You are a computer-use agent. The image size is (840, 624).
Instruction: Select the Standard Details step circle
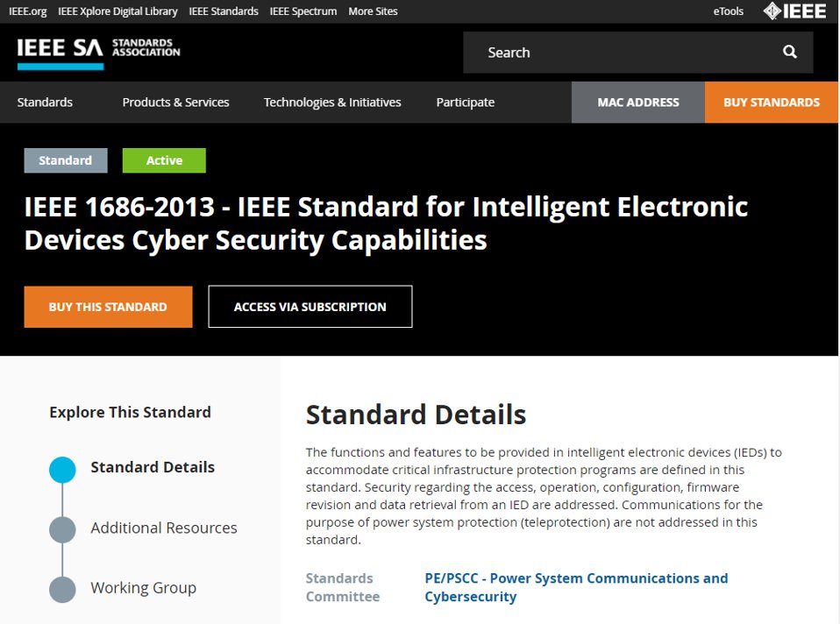pyautogui.click(x=62, y=470)
